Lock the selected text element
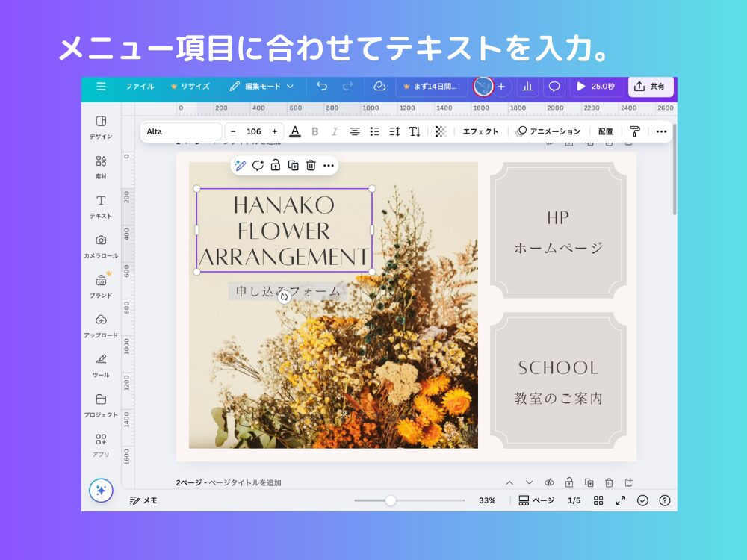747x560 pixels. [275, 166]
